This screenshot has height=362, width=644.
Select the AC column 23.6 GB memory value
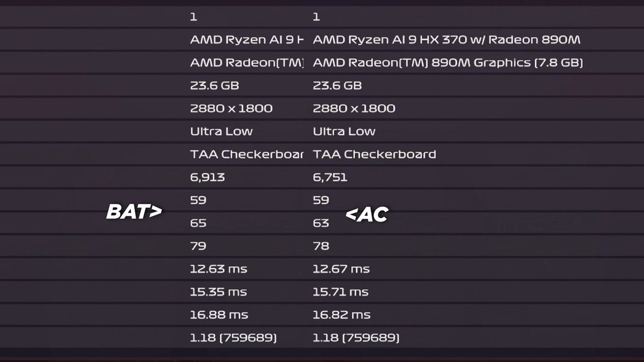pyautogui.click(x=338, y=86)
